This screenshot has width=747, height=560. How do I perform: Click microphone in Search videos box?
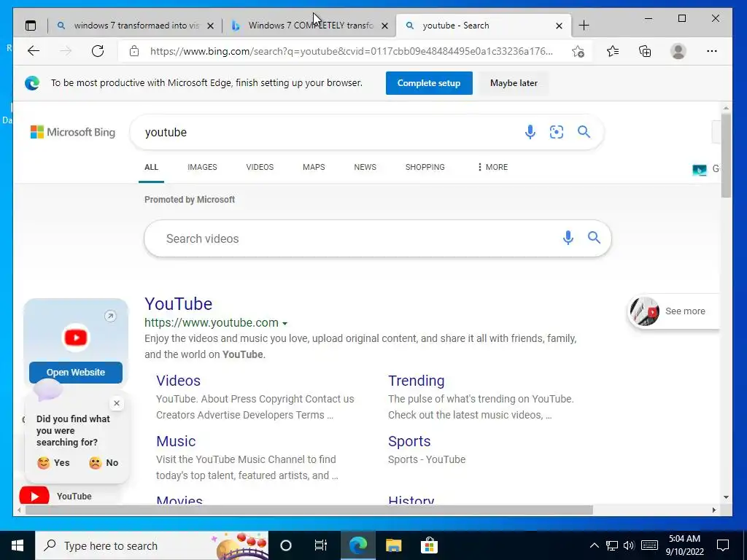pos(568,238)
